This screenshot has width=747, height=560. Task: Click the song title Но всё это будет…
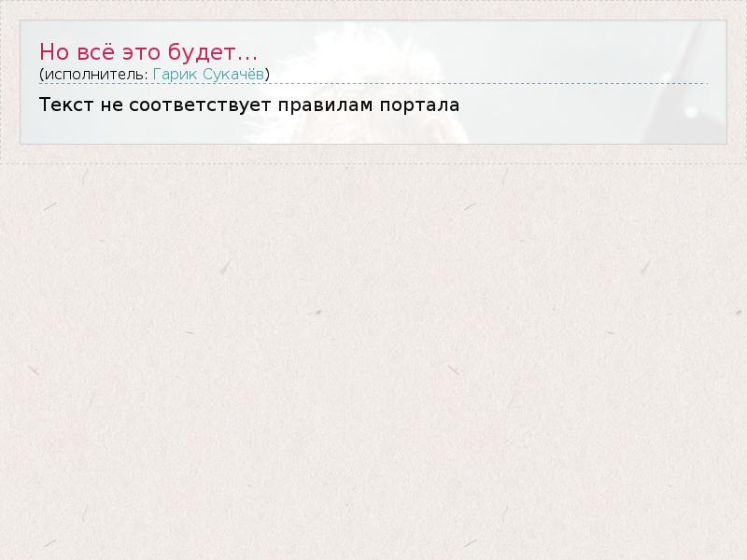pos(148,51)
